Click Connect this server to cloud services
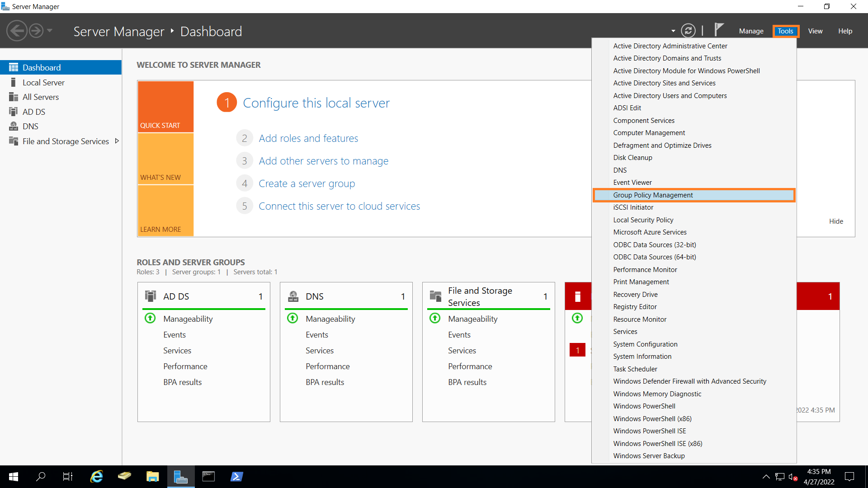 pyautogui.click(x=339, y=206)
